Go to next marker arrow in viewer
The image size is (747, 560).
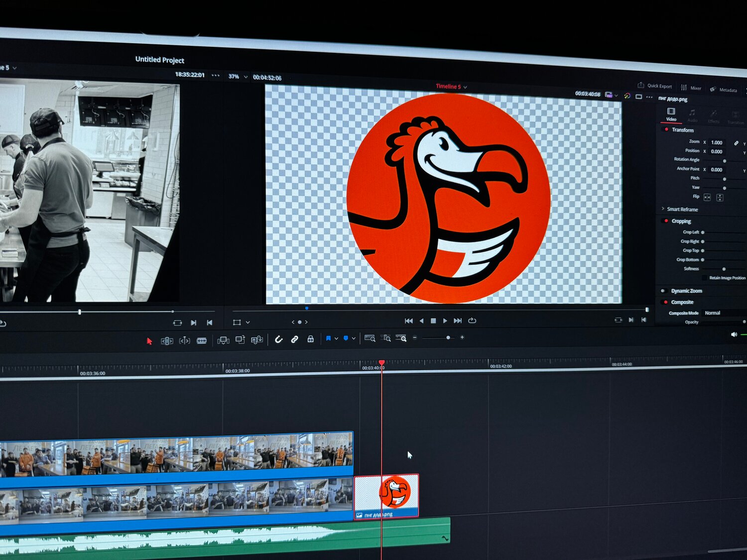[x=306, y=322]
